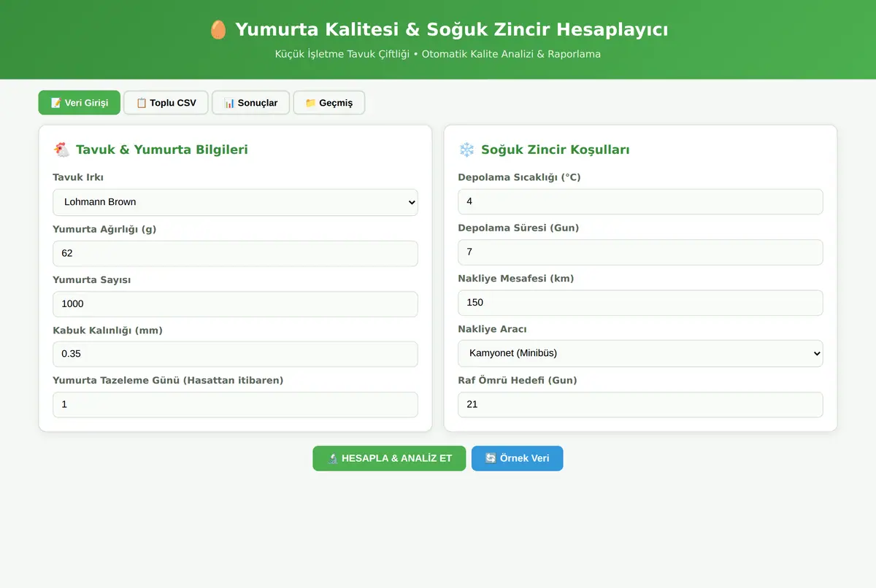
Task: Click the bar chart icon on the Sonuçlar tab
Action: [x=229, y=103]
